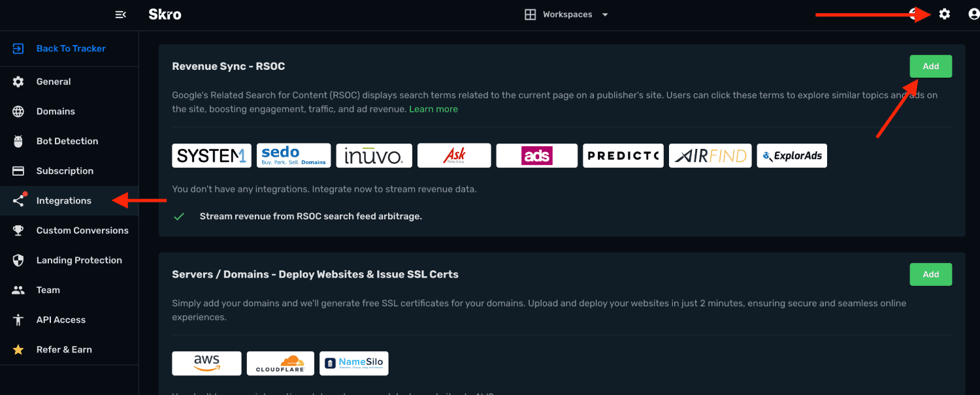Click the Landing Protection shield icon

click(x=18, y=261)
